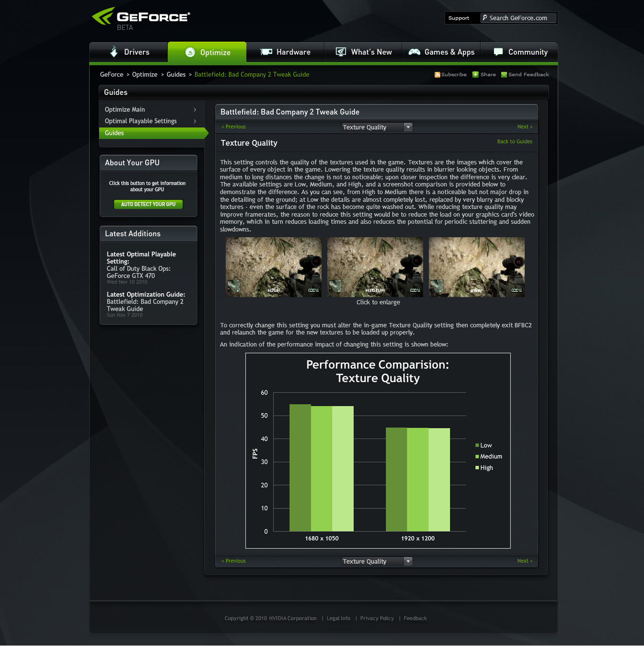This screenshot has width=644, height=646.
Task: Click the Games & Apps gamepad icon
Action: point(414,52)
